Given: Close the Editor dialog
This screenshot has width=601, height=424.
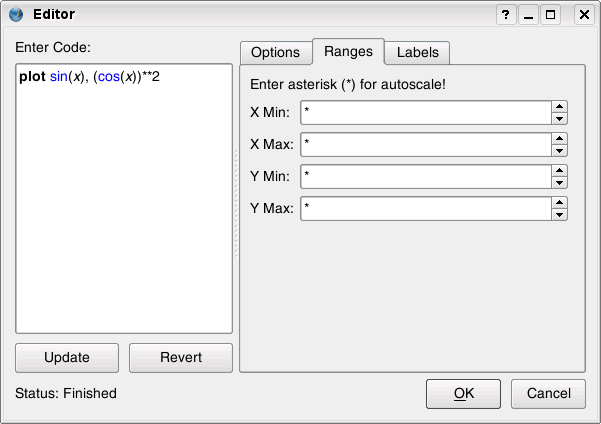Looking at the screenshot, I should click(x=583, y=15).
